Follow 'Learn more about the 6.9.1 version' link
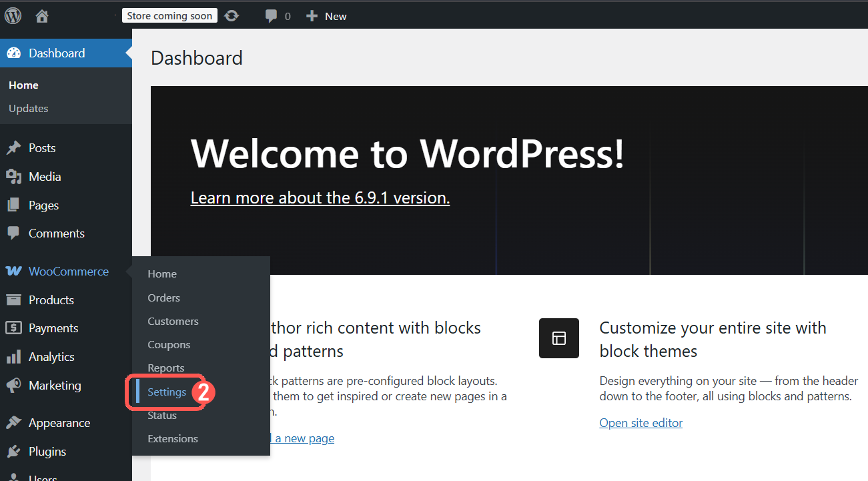 [x=320, y=198]
